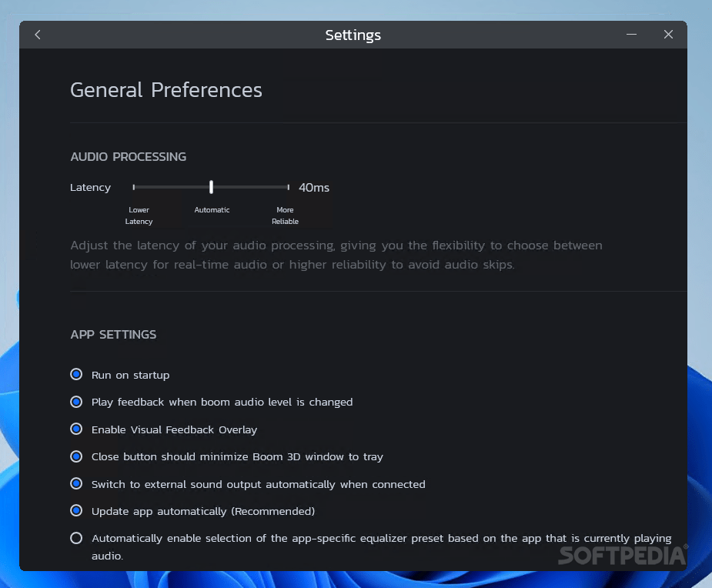Click the More Reliable label

click(x=285, y=215)
